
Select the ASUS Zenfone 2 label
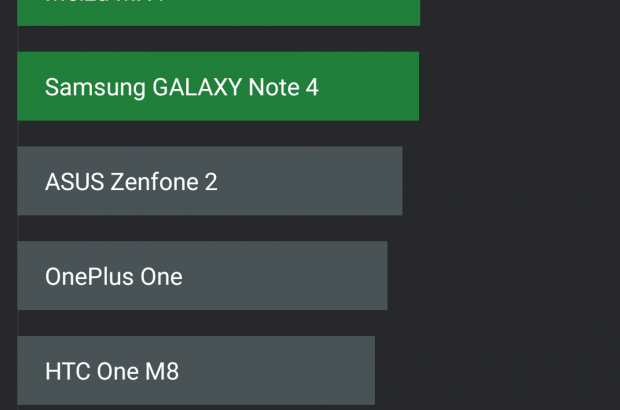(x=131, y=182)
